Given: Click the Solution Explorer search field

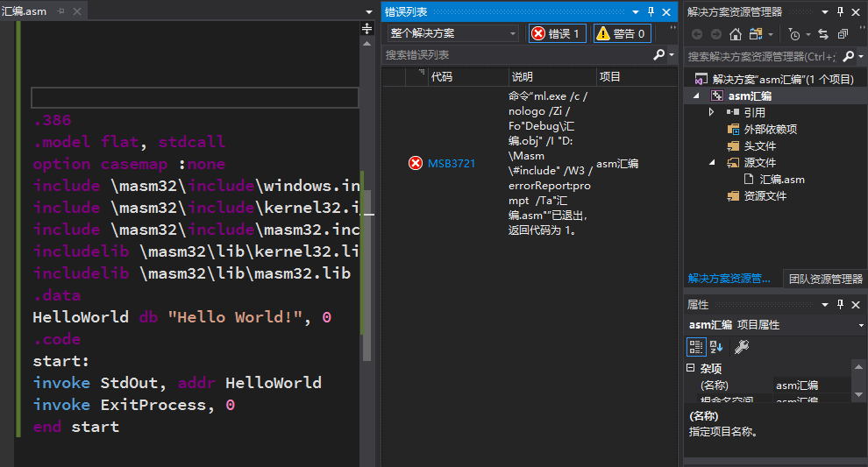Looking at the screenshot, I should (x=763, y=56).
